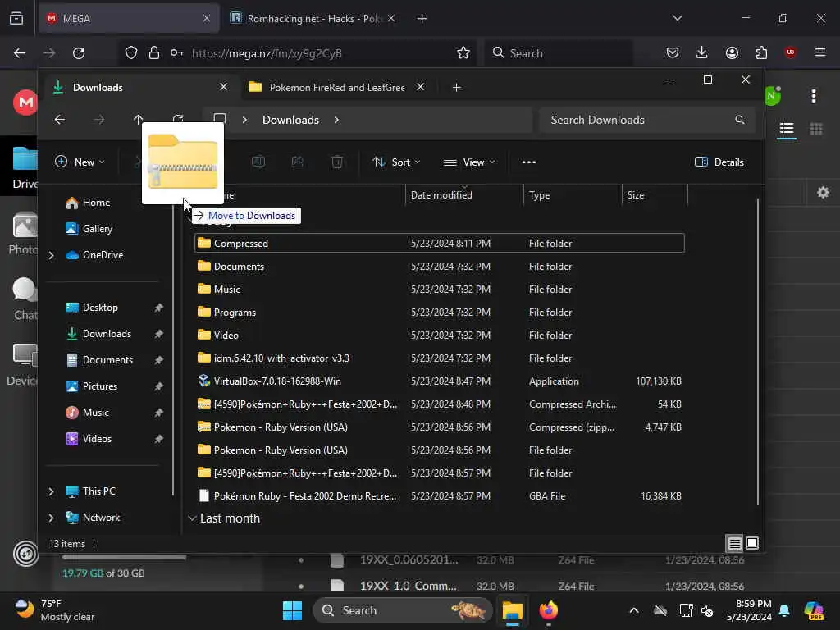The width and height of the screenshot is (840, 630).
Task: Open File Explorer from the taskbar
Action: pos(512,610)
